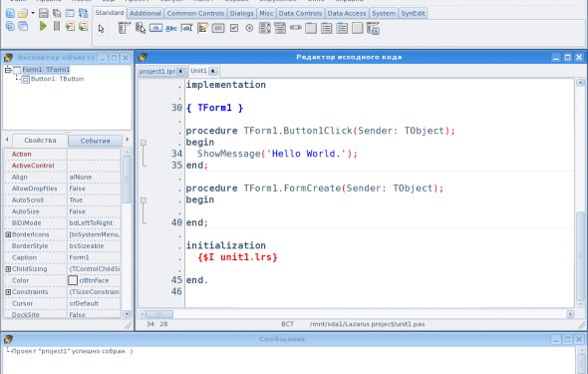
Task: Switch to the Additional palette tab
Action: tap(146, 14)
